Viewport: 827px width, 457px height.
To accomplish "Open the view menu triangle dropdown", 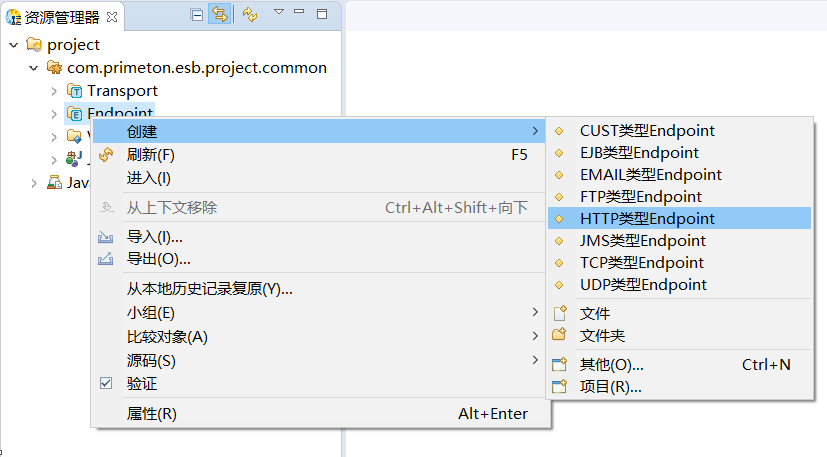I will tap(278, 13).
